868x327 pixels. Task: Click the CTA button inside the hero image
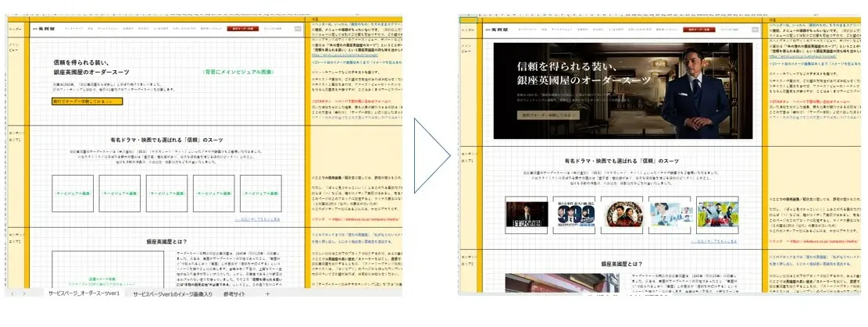(x=548, y=115)
